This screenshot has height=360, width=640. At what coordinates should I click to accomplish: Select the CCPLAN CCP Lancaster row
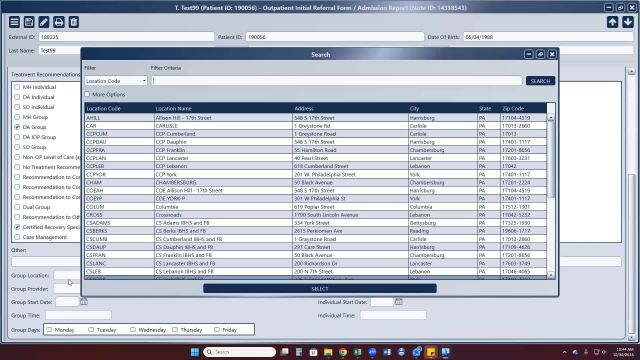[316, 158]
